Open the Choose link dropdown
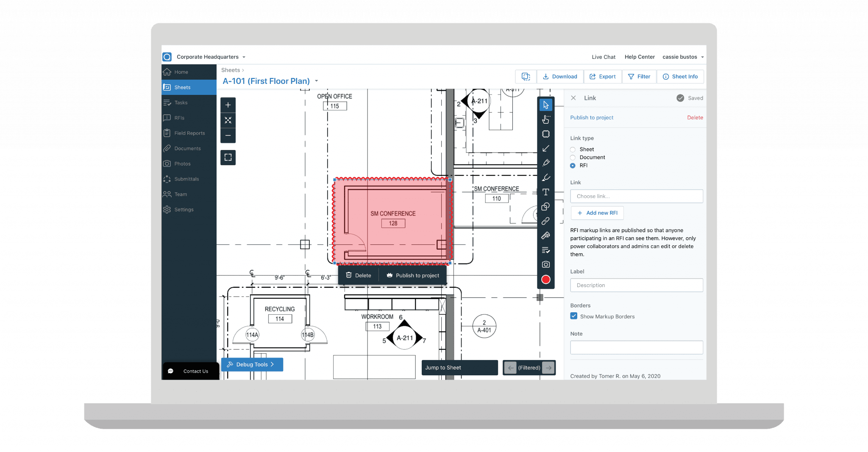 637,196
